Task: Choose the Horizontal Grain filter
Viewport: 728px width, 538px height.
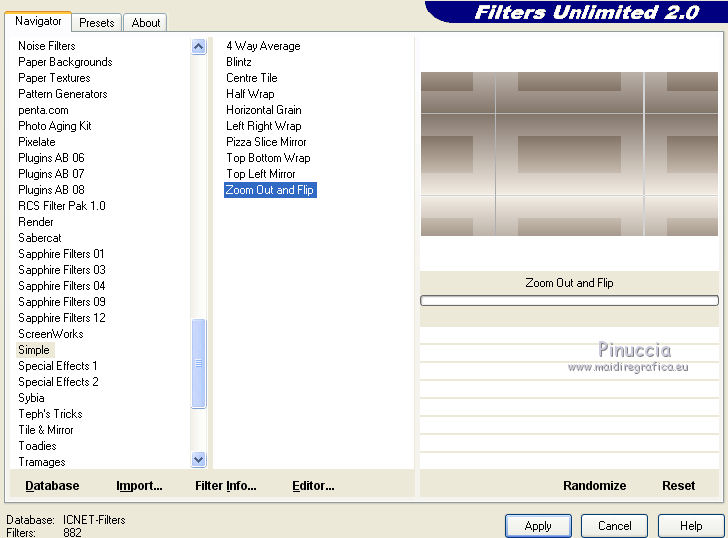Action: click(264, 110)
